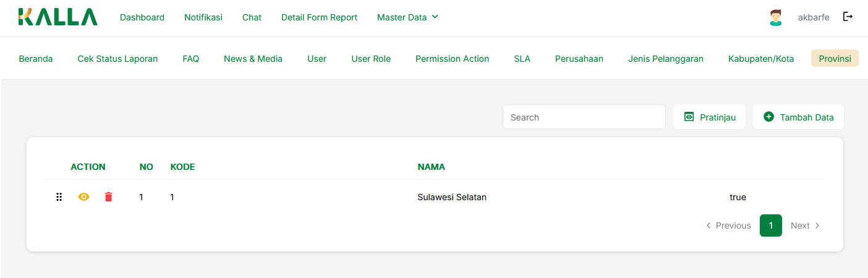Go to the Permission Action tab

click(x=452, y=59)
